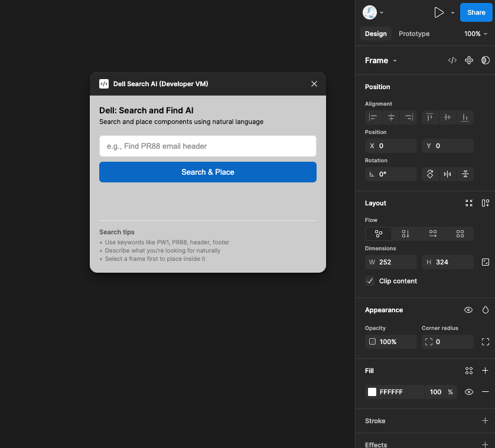Flip horizontal icon in Rotation row
The width and height of the screenshot is (495, 448).
[447, 174]
